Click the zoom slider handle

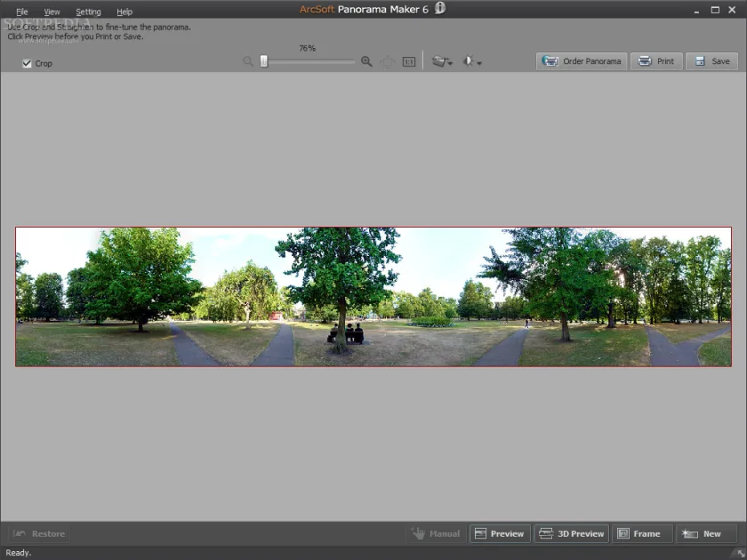point(264,61)
